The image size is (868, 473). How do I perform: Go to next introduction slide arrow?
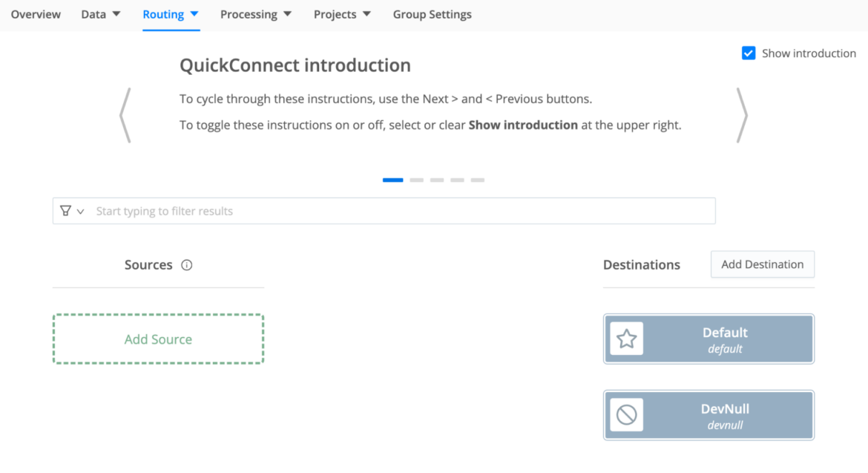click(743, 115)
